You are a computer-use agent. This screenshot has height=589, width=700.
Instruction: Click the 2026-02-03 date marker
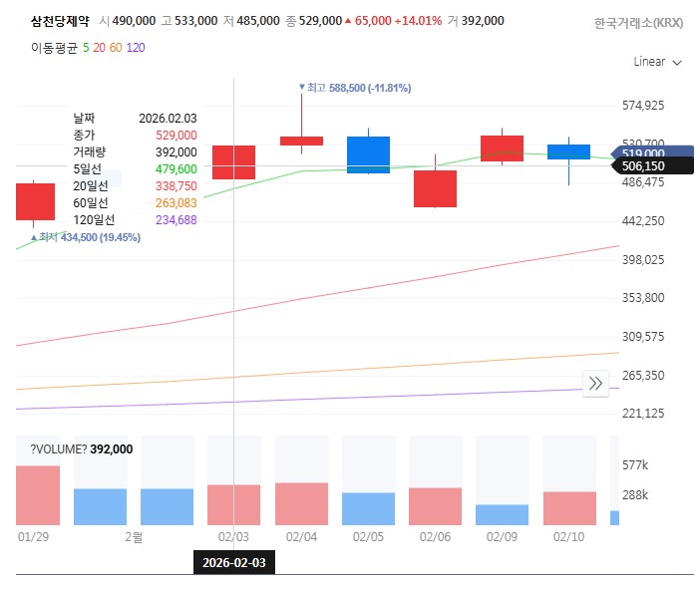click(x=234, y=563)
